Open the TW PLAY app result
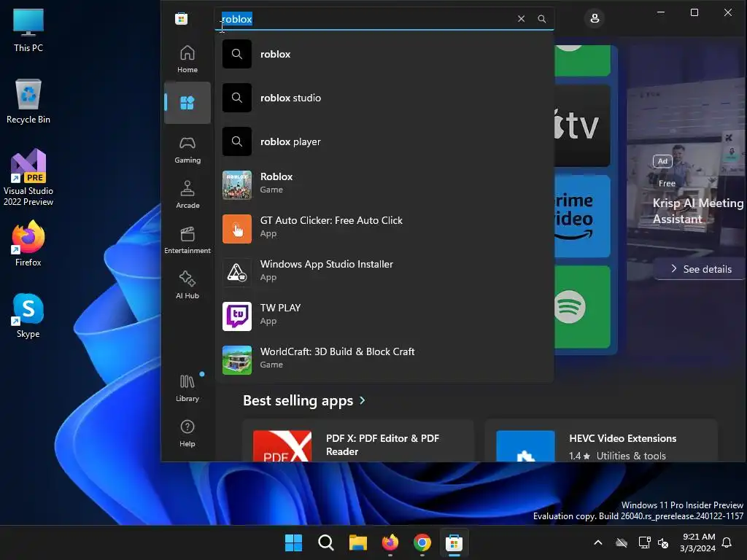This screenshot has width=747, height=560. pos(384,316)
